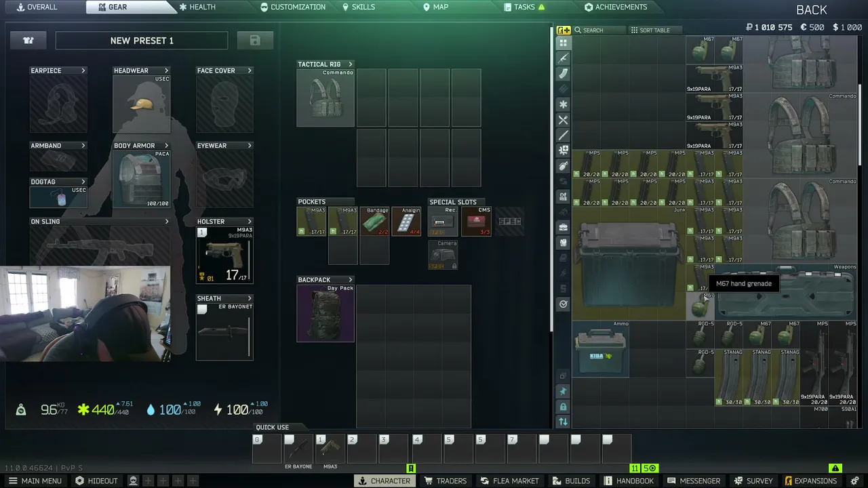Select the USEC dogtag item
The height and width of the screenshot is (488, 868).
pyautogui.click(x=58, y=197)
